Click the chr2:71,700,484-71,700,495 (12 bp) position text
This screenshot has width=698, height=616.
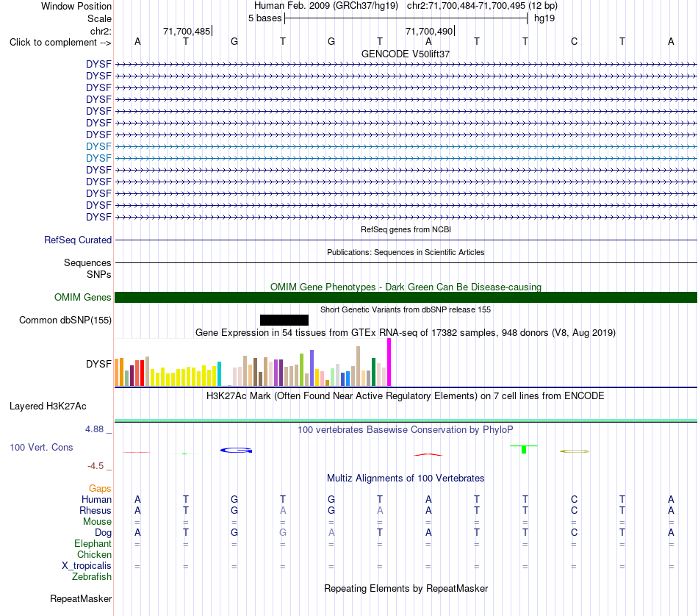click(482, 6)
